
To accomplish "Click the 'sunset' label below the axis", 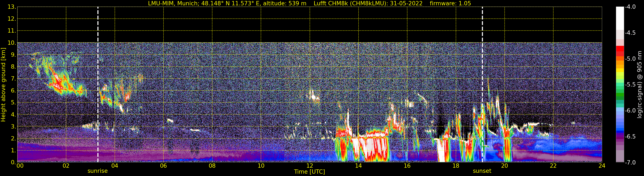I will (x=482, y=171).
